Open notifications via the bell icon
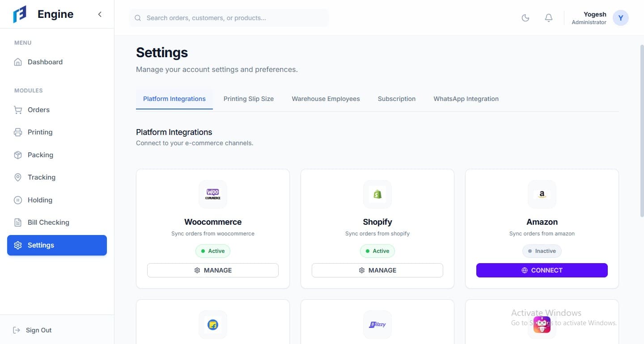Image resolution: width=644 pixels, height=344 pixels. coord(549,18)
